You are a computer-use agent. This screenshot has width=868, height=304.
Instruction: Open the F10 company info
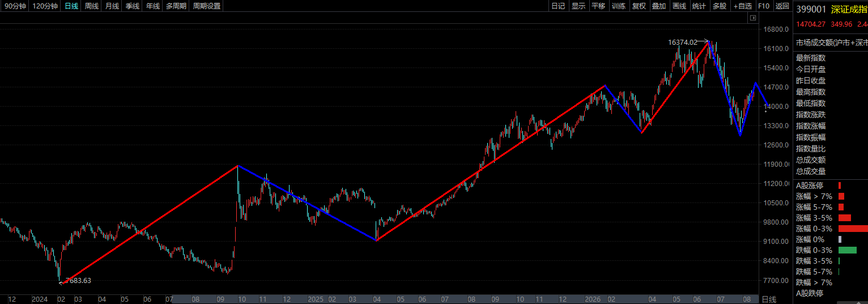coord(764,6)
